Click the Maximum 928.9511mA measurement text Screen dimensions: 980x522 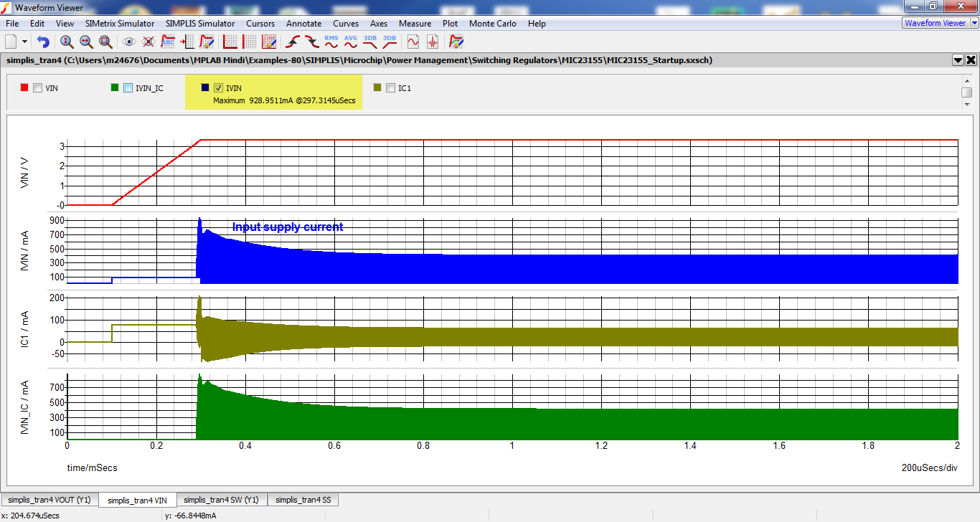pos(284,100)
